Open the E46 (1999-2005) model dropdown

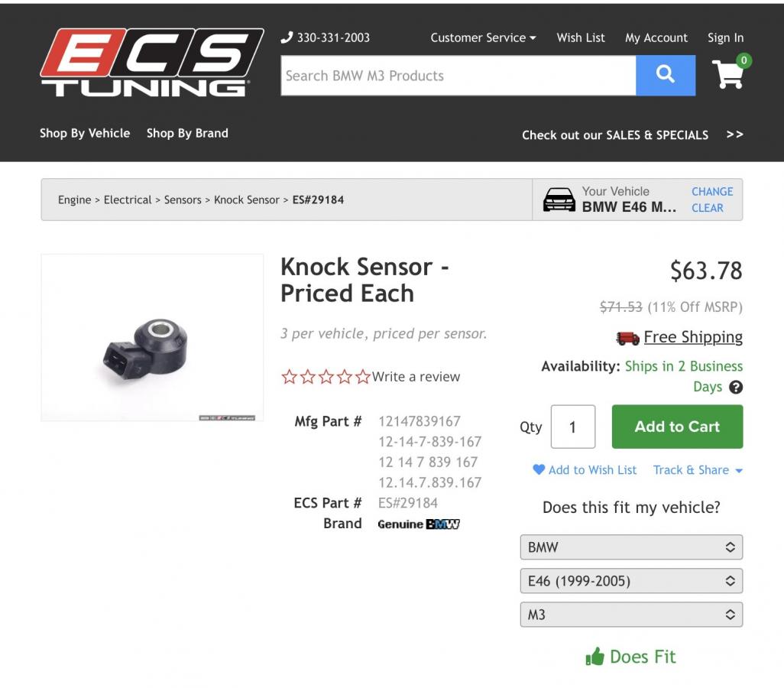pyautogui.click(x=631, y=580)
